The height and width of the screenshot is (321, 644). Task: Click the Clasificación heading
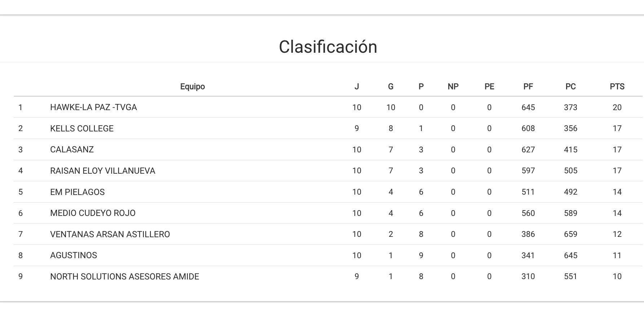[328, 47]
